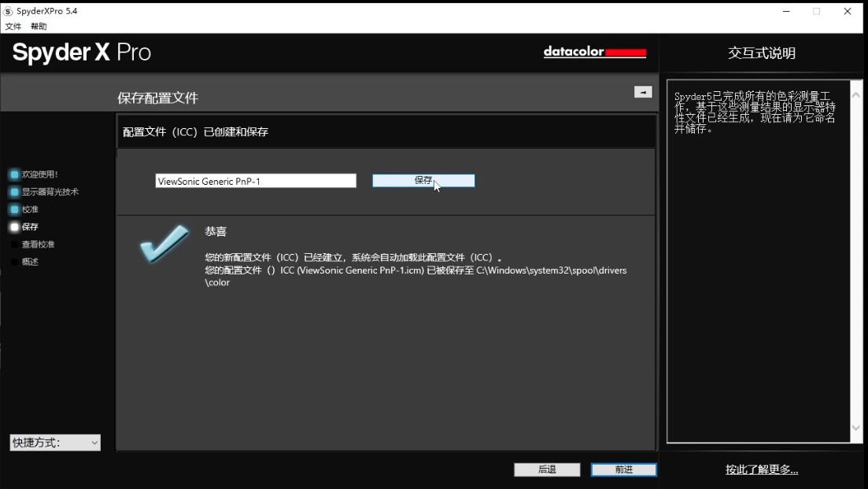Click the 前进 button
The width and height of the screenshot is (868, 489).
tap(623, 469)
